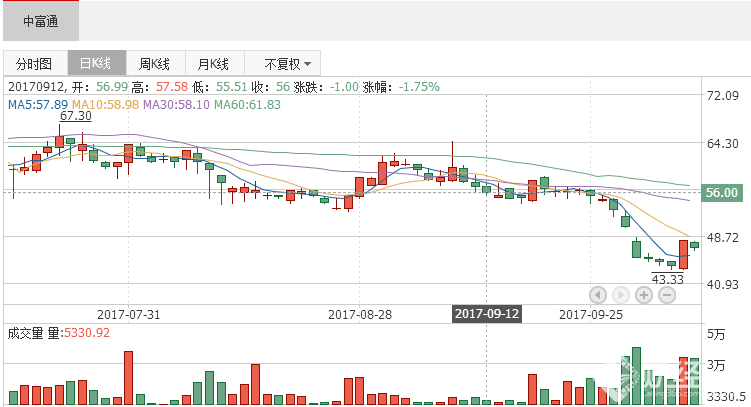Click the MA30:58.10 indicator label
Image resolution: width=751 pixels, height=407 pixels.
(x=176, y=104)
